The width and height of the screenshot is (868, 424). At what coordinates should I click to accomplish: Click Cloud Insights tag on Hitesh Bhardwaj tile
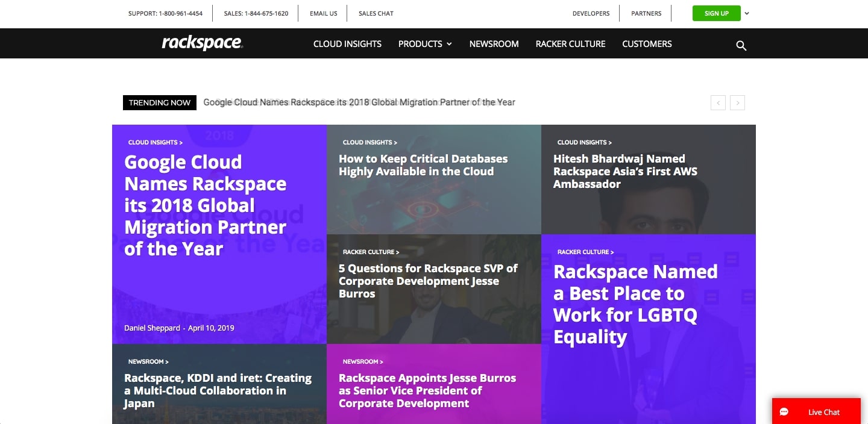585,143
